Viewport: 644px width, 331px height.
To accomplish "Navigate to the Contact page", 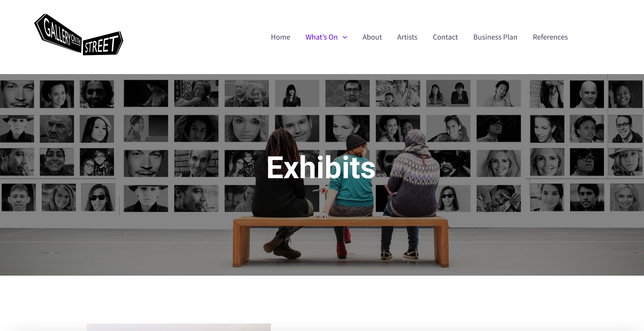I will pos(445,37).
